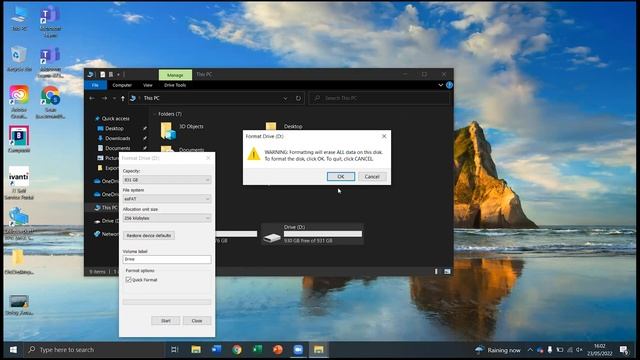This screenshot has width=640, height=360.
Task: Toggle the Quick Format checkbox
Action: (x=128, y=280)
